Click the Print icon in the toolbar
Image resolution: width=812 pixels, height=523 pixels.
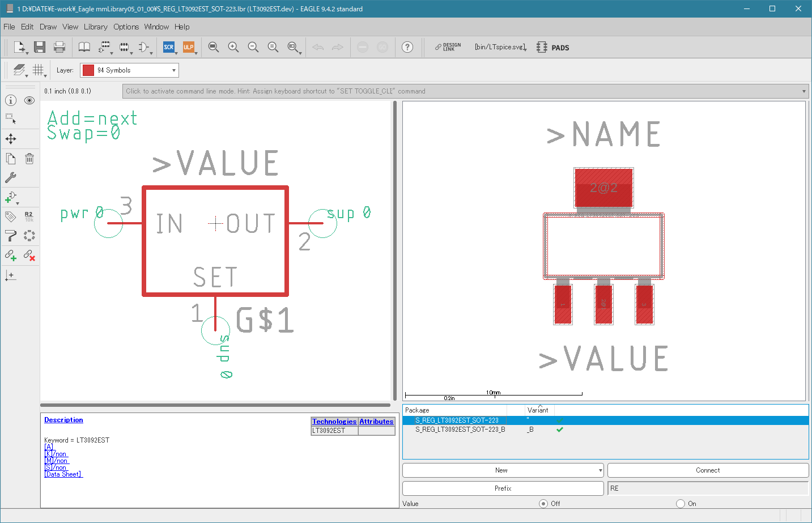tap(59, 47)
